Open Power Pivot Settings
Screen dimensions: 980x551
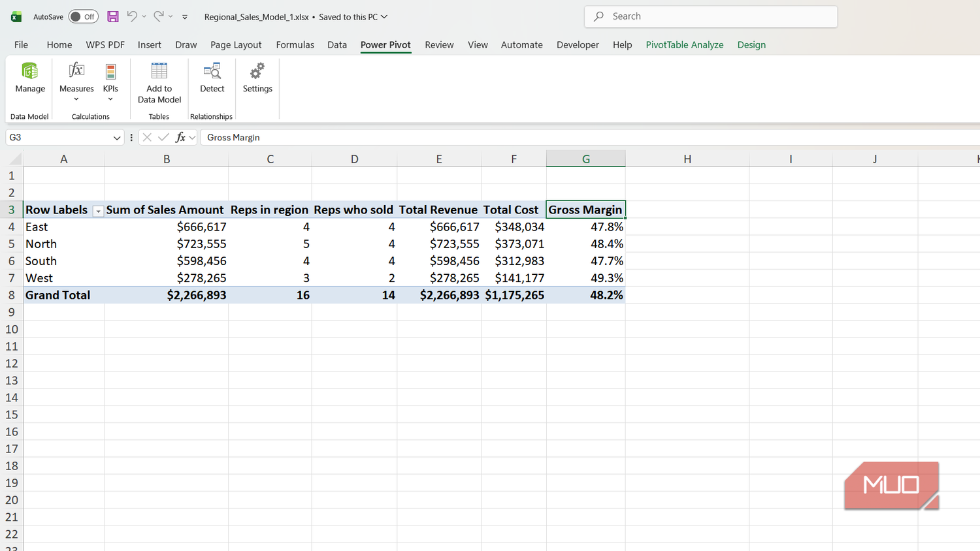(257, 78)
